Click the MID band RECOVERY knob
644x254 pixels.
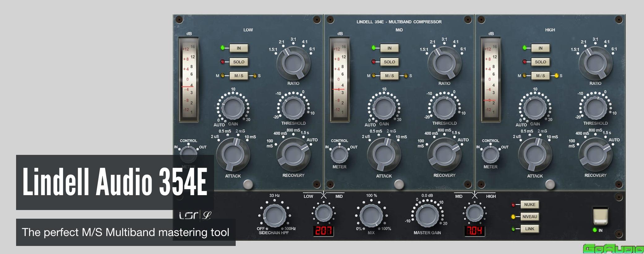coord(444,155)
